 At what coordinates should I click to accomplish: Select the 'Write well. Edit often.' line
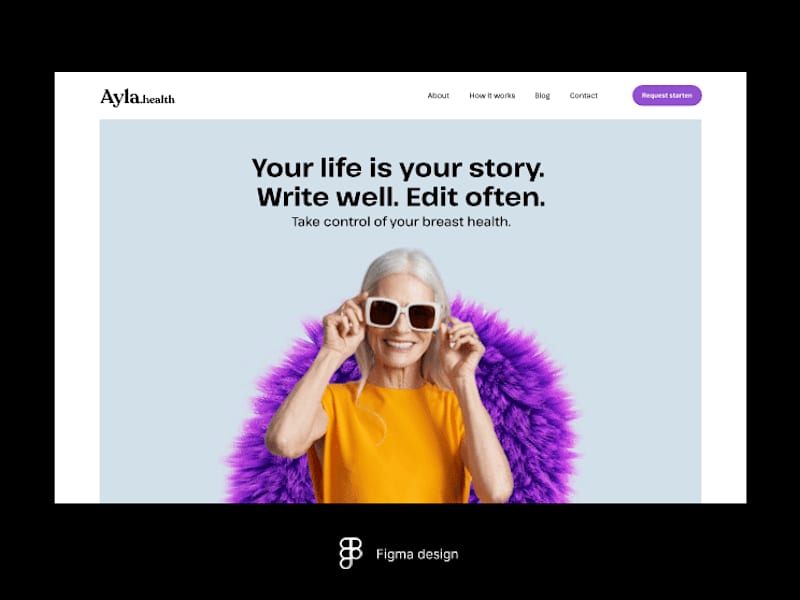click(401, 197)
